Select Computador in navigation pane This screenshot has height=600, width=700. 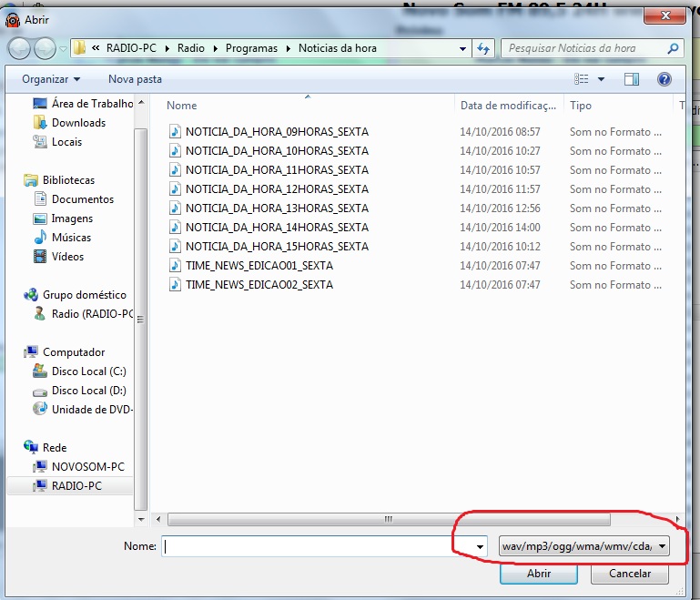click(65, 352)
